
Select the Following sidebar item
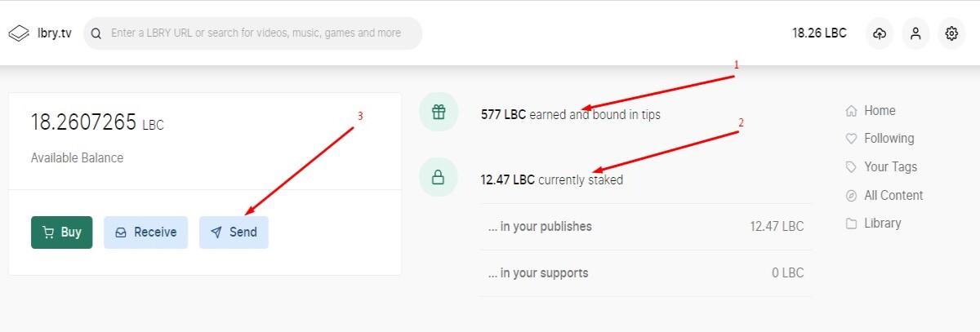[x=880, y=139]
